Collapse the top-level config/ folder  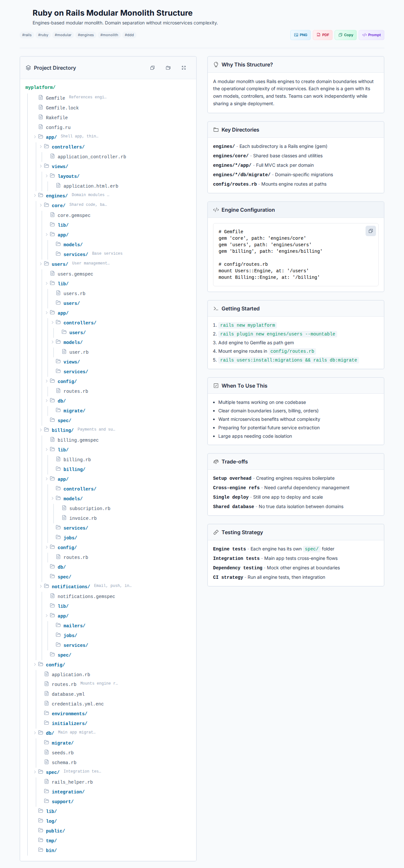tap(35, 664)
